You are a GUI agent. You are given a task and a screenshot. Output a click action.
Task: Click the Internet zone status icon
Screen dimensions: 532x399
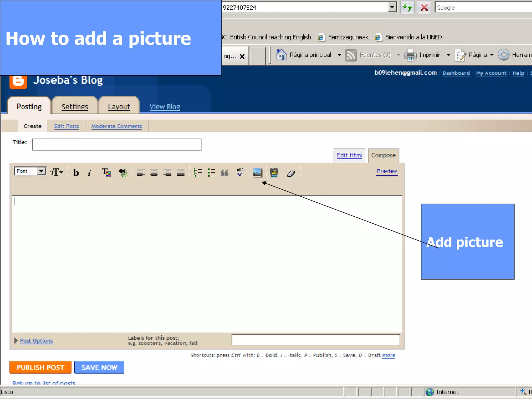(430, 392)
